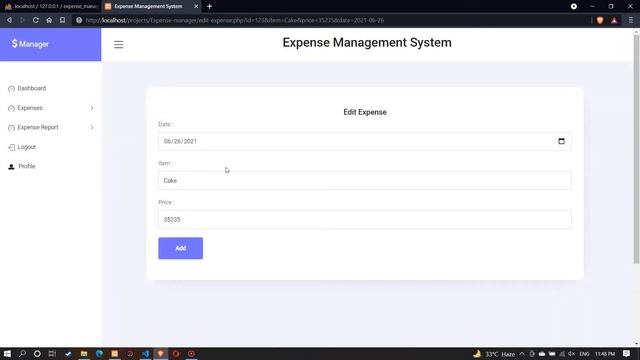The image size is (640, 360).
Task: Focus the Date input field
Action: (x=365, y=141)
